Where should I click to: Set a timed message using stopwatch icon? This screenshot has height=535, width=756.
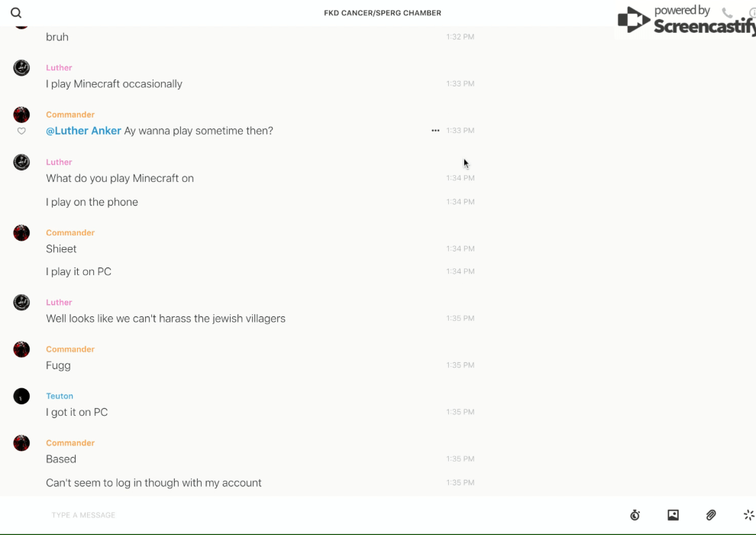pos(635,515)
